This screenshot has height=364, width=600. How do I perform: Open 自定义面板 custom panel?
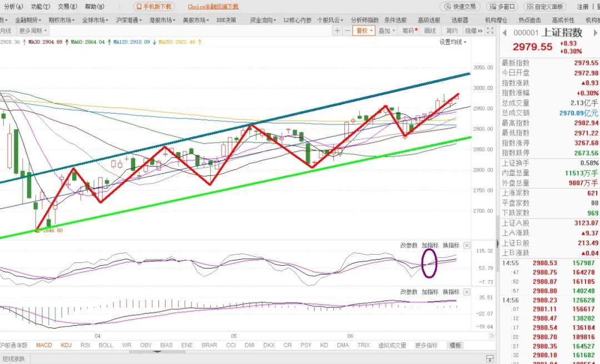546,7
